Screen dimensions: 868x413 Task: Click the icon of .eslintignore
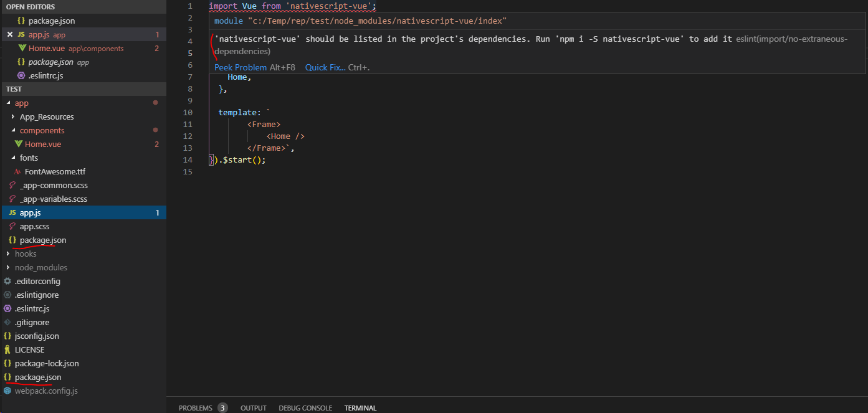[x=7, y=295]
